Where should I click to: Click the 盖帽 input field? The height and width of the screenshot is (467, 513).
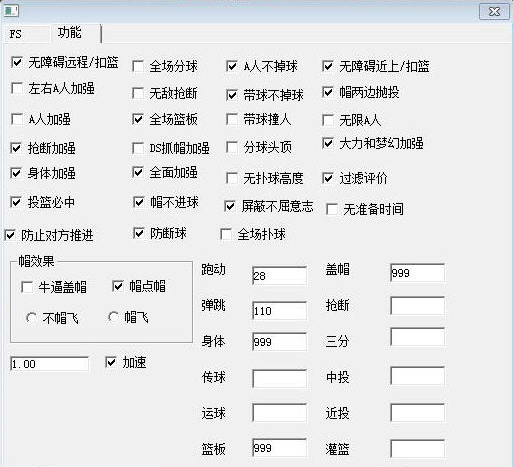[x=417, y=273]
